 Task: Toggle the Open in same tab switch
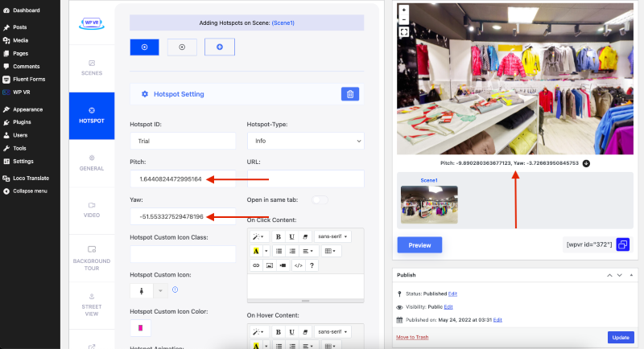click(320, 199)
